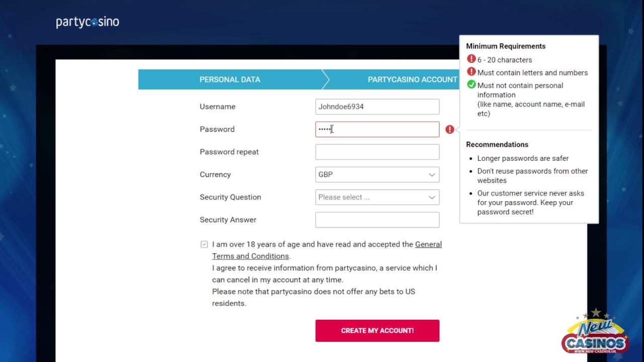Focus the Password input field
Image resolution: width=644 pixels, height=362 pixels.
(x=377, y=129)
